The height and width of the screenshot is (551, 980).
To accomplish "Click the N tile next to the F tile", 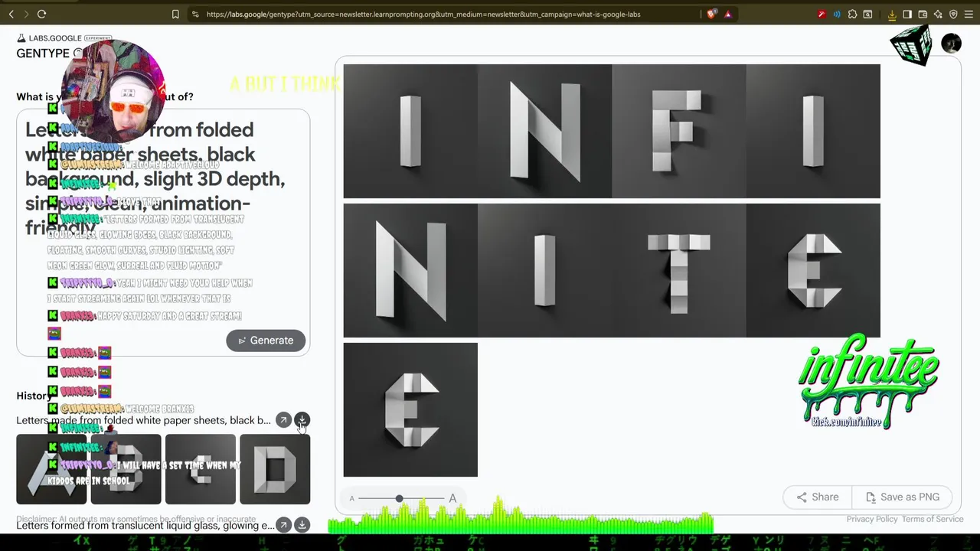I will (x=544, y=131).
